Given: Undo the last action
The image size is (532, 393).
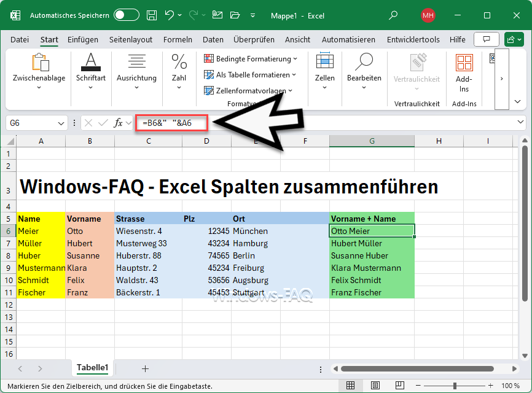Looking at the screenshot, I should (169, 15).
